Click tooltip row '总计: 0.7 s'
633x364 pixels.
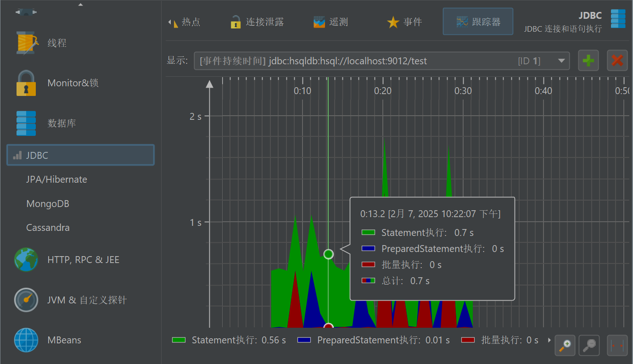coord(396,280)
